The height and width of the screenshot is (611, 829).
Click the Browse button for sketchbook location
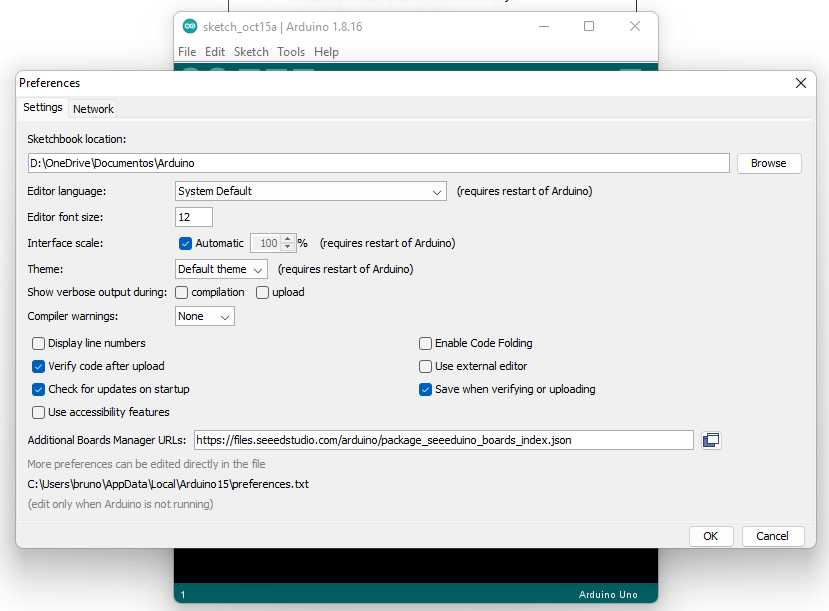click(768, 163)
